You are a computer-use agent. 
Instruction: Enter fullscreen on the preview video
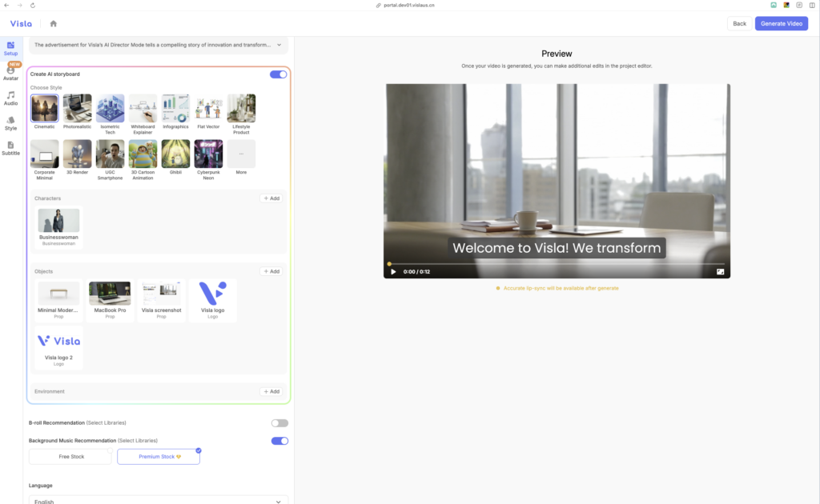click(720, 272)
